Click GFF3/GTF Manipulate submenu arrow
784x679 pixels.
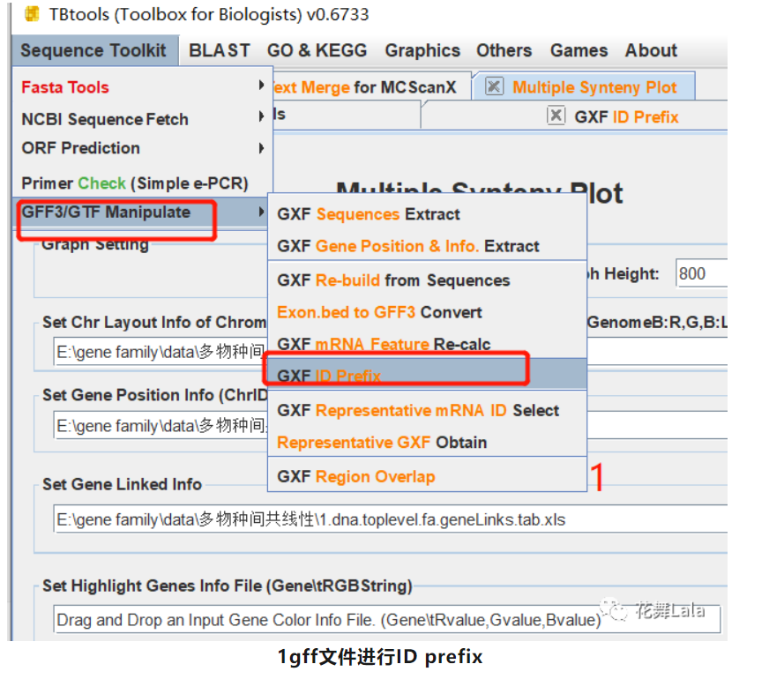coord(261,212)
